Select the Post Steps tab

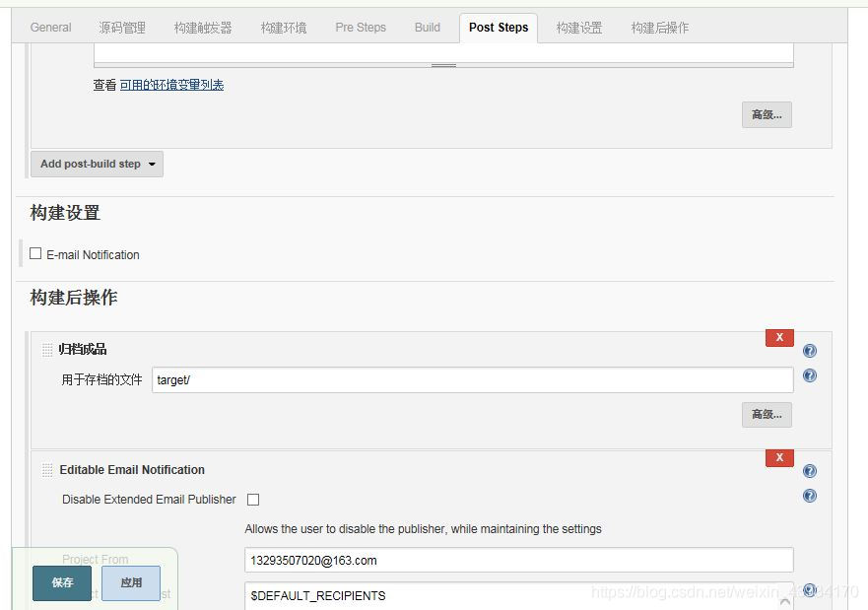point(499,28)
